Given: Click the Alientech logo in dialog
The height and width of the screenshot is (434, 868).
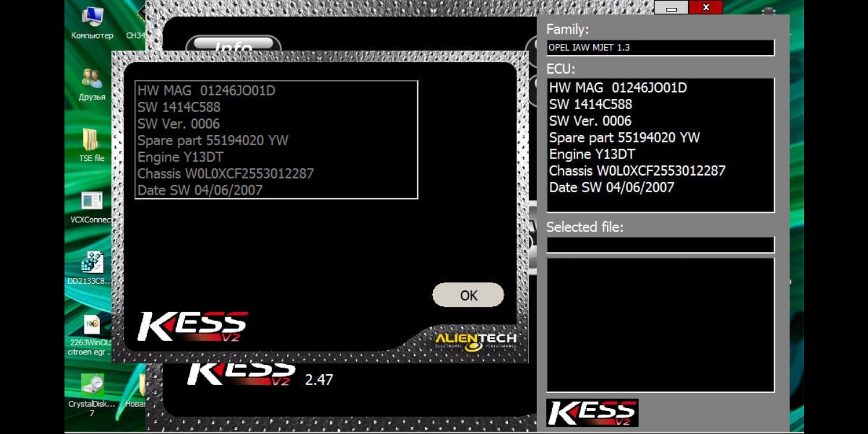Looking at the screenshot, I should click(476, 341).
